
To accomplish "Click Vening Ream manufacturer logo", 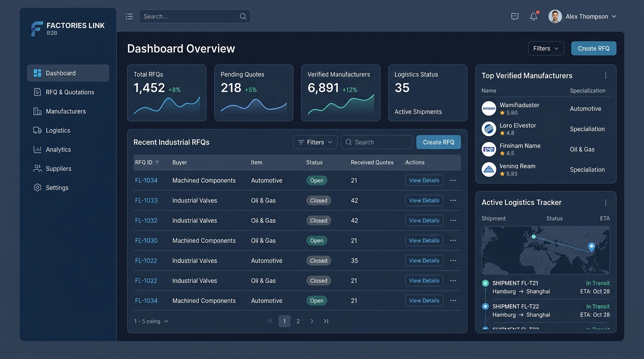I will (489, 169).
